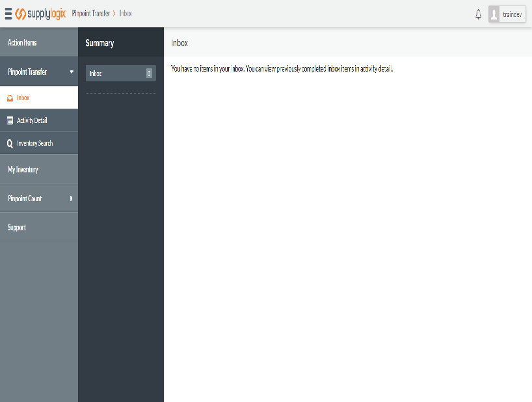532x402 pixels.
Task: Click the Inbox count badge showing 0
Action: [x=149, y=74]
